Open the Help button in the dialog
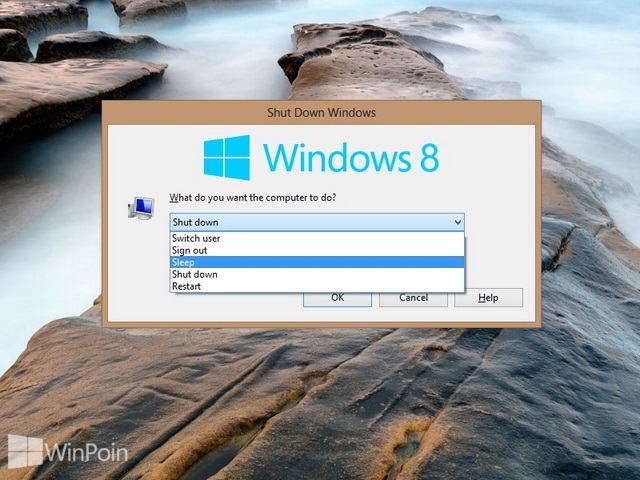 489,298
